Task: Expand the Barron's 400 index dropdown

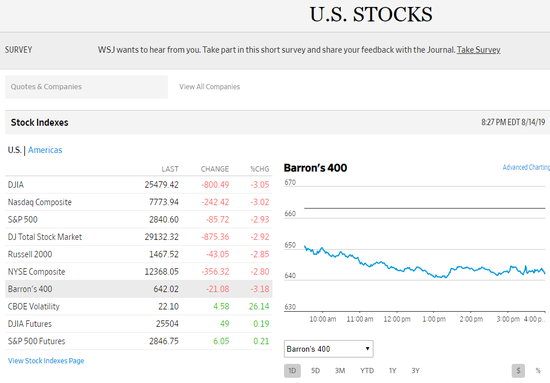Action: click(329, 349)
